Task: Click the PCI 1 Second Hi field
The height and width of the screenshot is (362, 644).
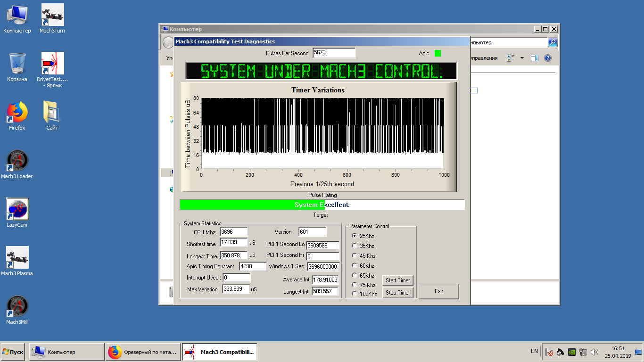Action: (x=323, y=256)
